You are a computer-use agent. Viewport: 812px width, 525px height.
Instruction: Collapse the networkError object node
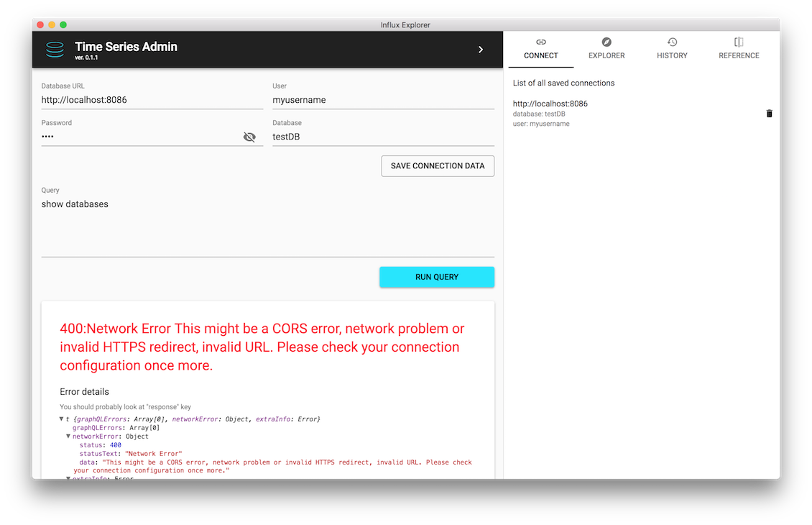click(68, 437)
